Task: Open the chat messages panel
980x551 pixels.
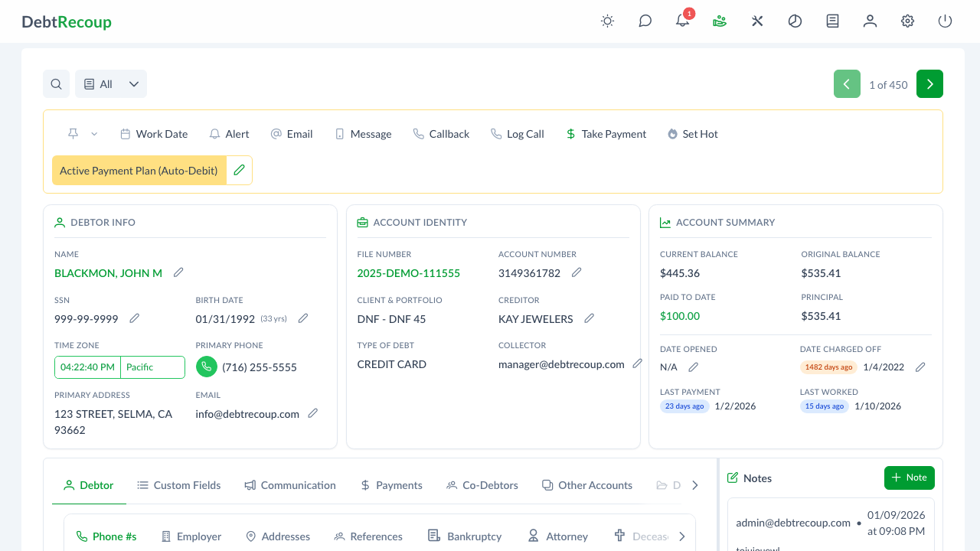Action: click(645, 21)
